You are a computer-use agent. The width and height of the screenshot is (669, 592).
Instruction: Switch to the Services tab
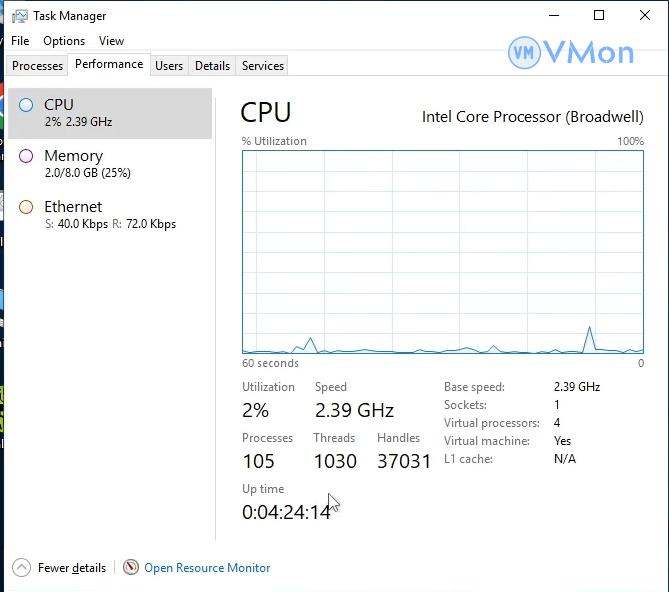click(x=263, y=66)
